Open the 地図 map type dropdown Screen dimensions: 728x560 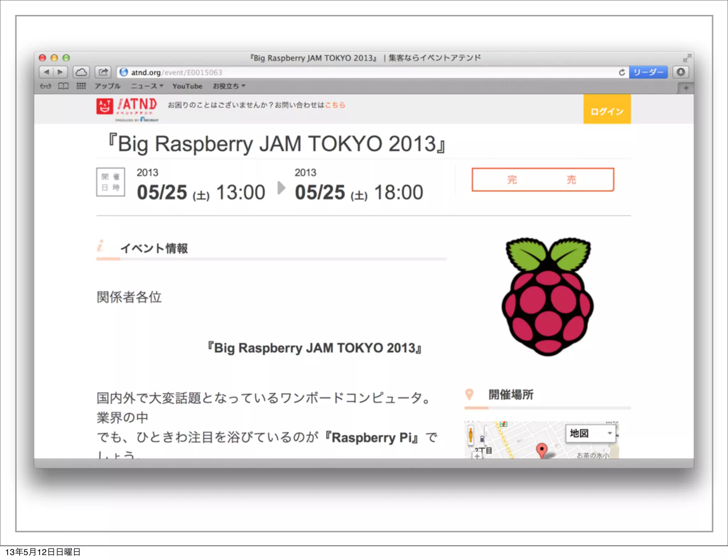(x=590, y=433)
